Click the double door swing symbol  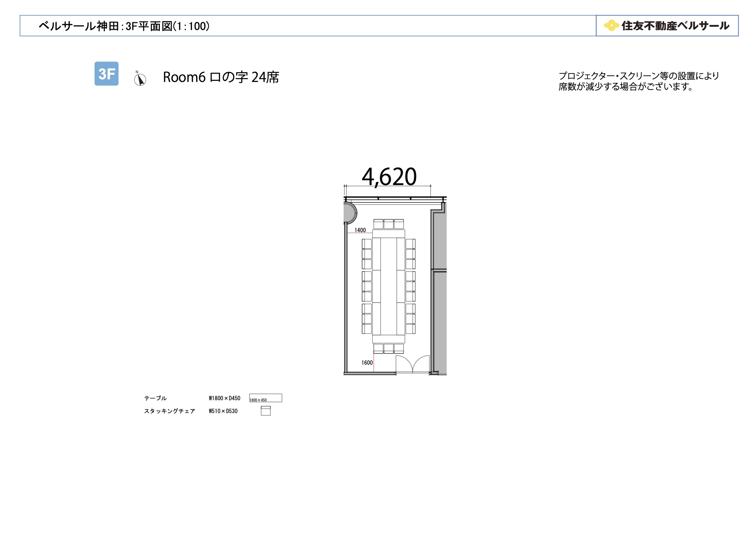click(412, 364)
